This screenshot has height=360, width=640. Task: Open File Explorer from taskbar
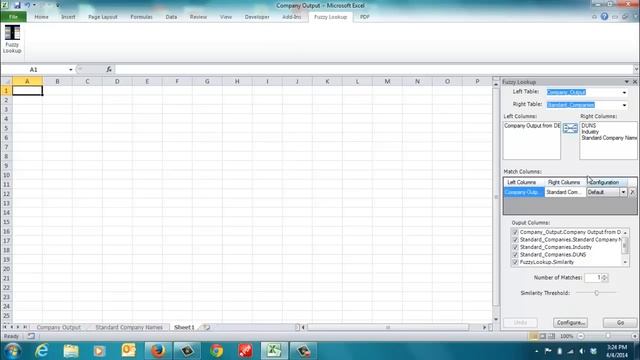point(71,351)
